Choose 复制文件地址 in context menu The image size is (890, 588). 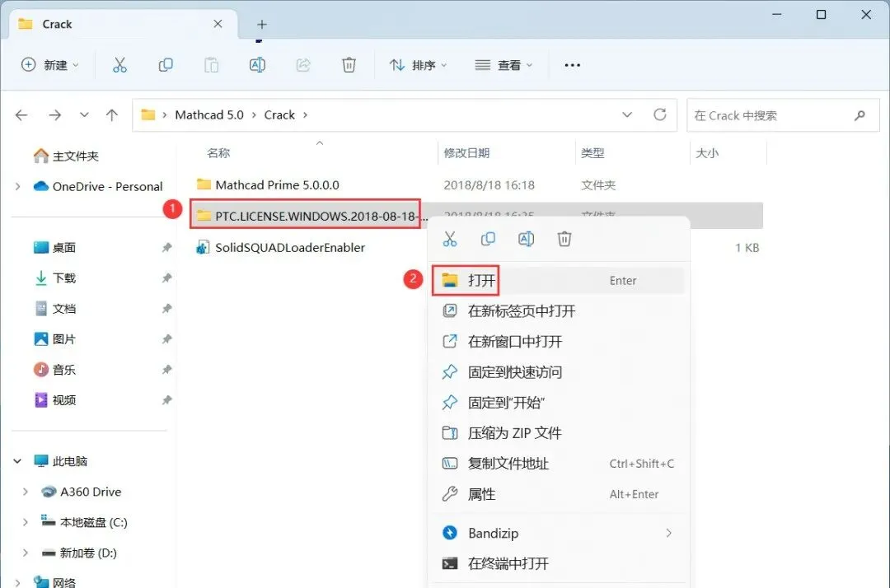point(558,464)
